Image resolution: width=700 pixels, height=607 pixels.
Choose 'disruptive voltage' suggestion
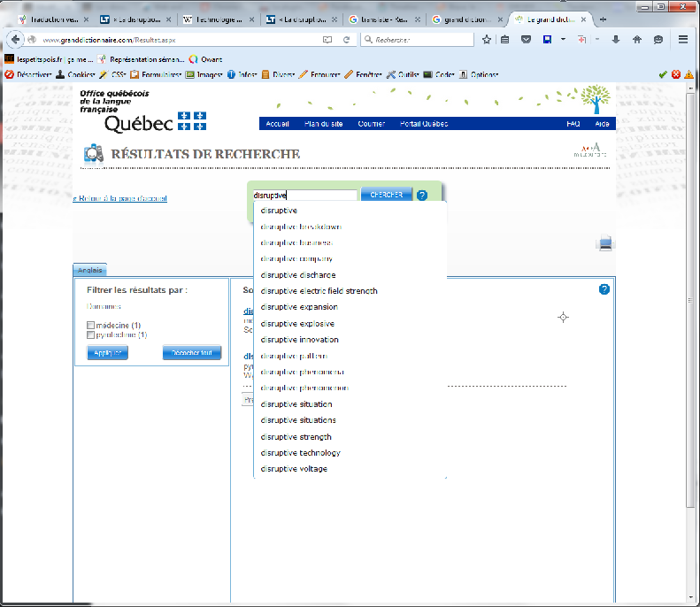(x=350, y=469)
